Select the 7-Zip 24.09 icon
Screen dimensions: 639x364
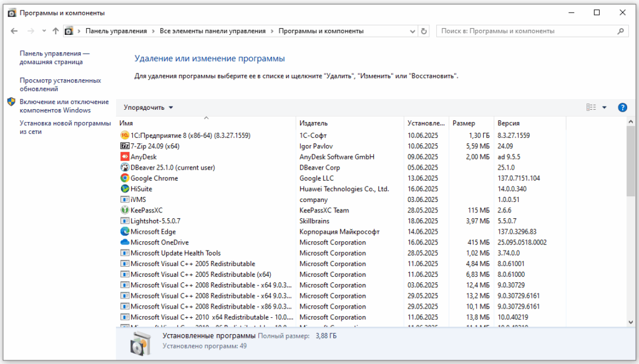coord(125,146)
